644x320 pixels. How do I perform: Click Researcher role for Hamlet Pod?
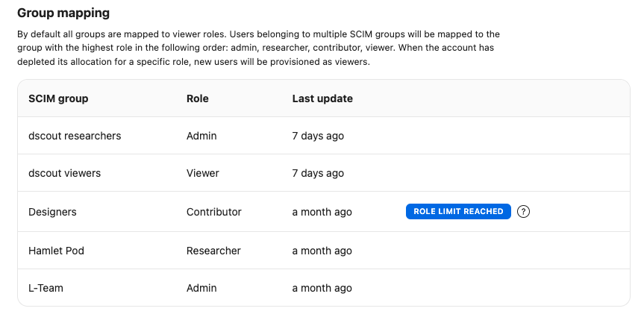click(213, 251)
